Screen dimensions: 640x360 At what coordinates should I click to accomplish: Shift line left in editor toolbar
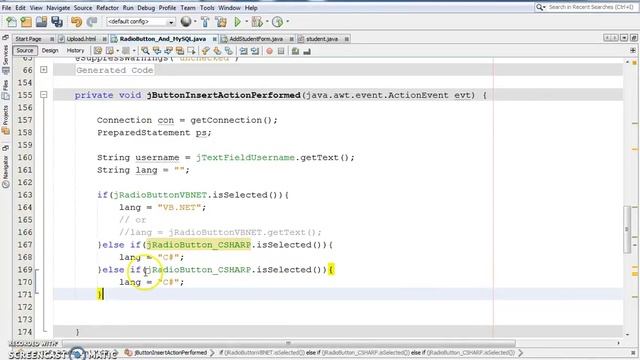point(243,51)
